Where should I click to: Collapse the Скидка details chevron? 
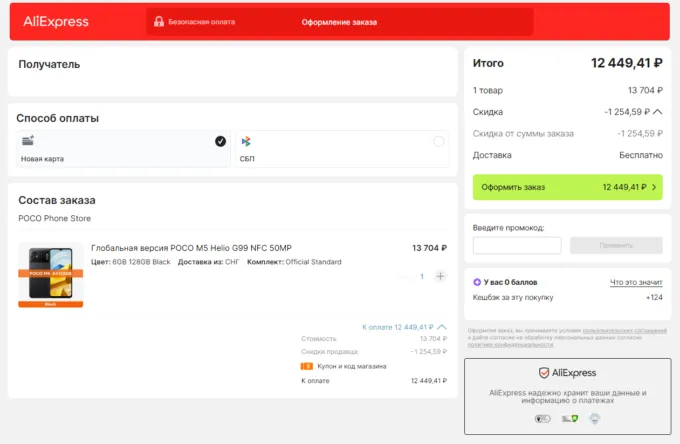658,112
